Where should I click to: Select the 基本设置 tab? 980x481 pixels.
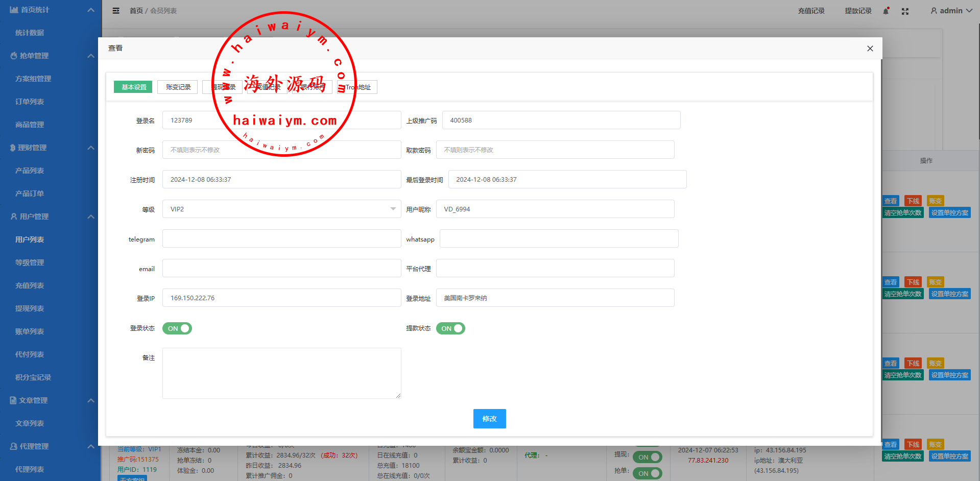[134, 87]
